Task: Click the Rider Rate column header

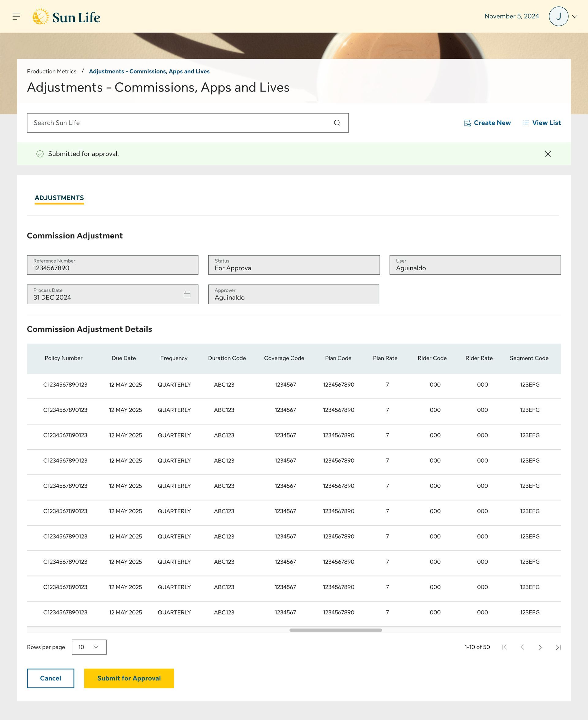Action: click(479, 358)
